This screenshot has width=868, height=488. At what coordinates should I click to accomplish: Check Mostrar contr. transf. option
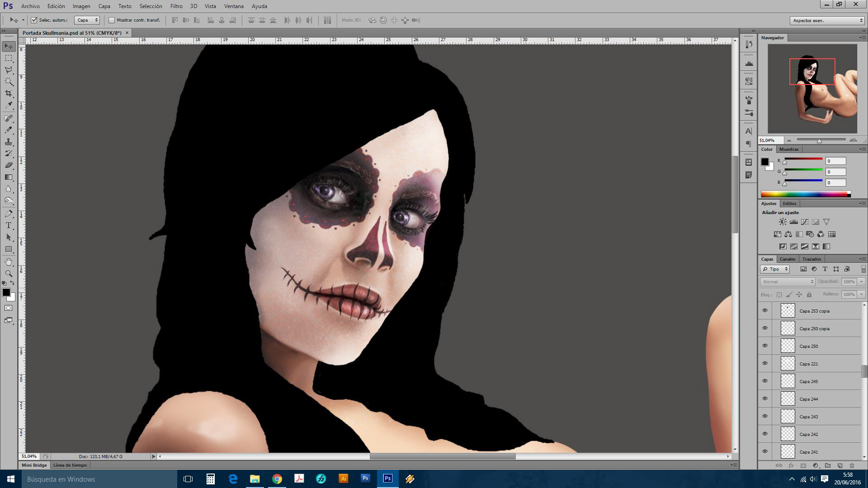pyautogui.click(x=112, y=20)
